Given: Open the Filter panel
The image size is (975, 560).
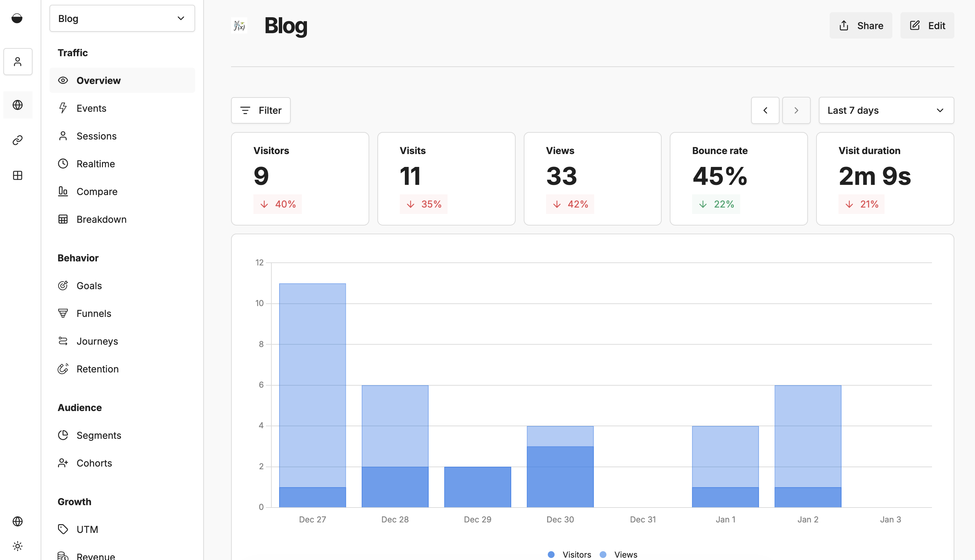Looking at the screenshot, I should (x=261, y=110).
